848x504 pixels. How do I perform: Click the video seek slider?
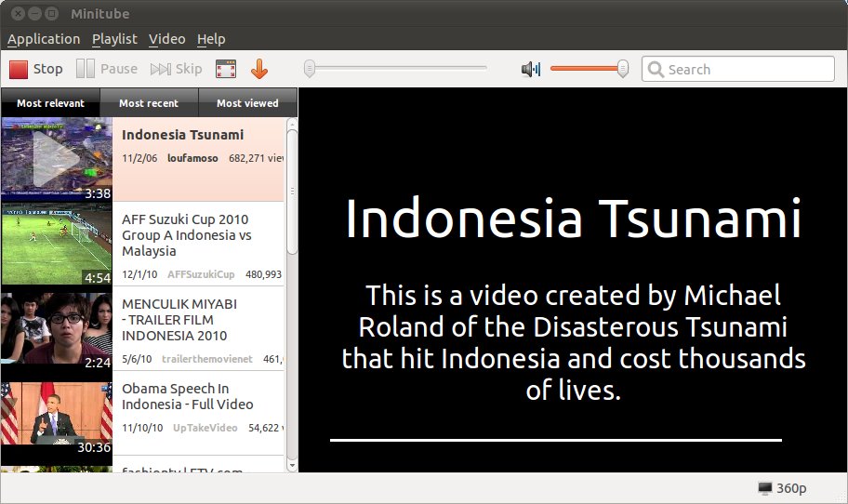point(395,68)
